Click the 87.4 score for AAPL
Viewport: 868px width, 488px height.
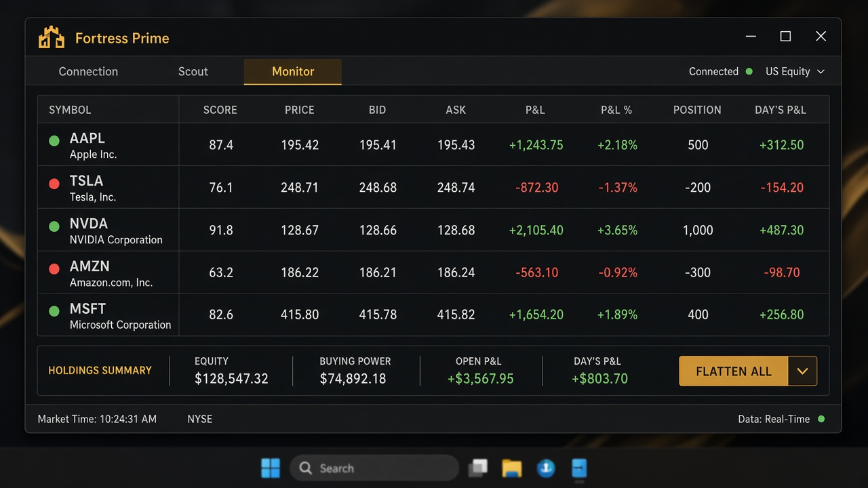coord(221,145)
